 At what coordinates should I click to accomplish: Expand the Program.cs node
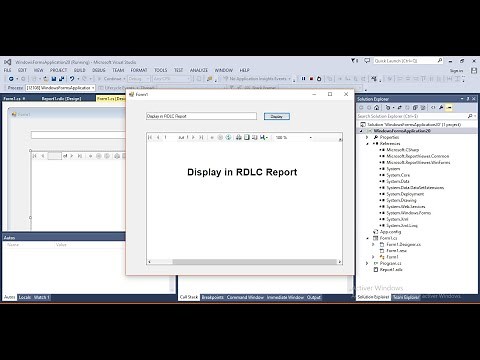pyautogui.click(x=367, y=263)
